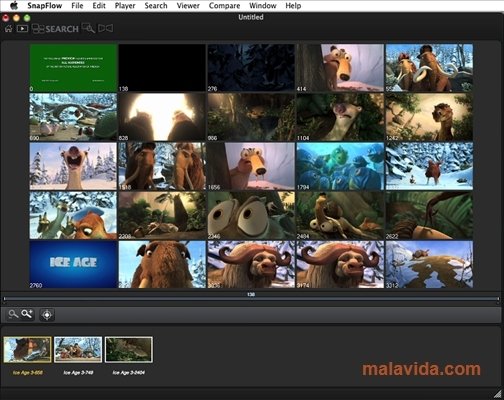The width and height of the screenshot is (504, 400).
Task: Select the mammoths frame labeled 1518
Action: coord(162,166)
